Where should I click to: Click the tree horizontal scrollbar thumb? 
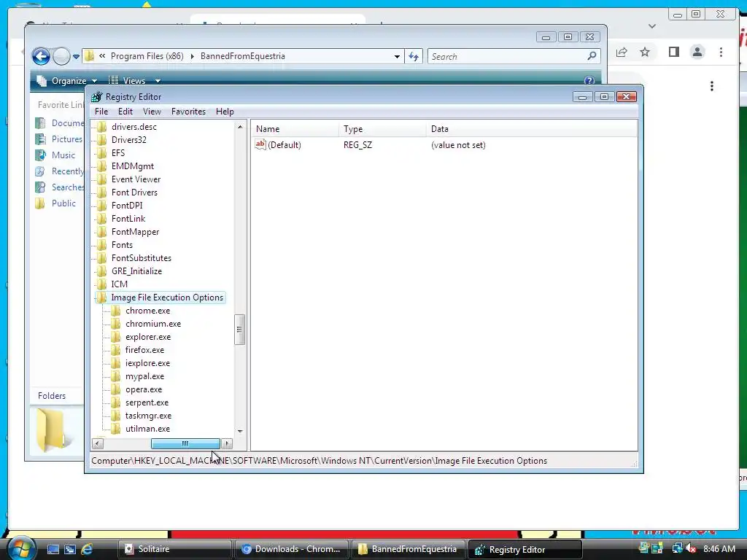[185, 443]
